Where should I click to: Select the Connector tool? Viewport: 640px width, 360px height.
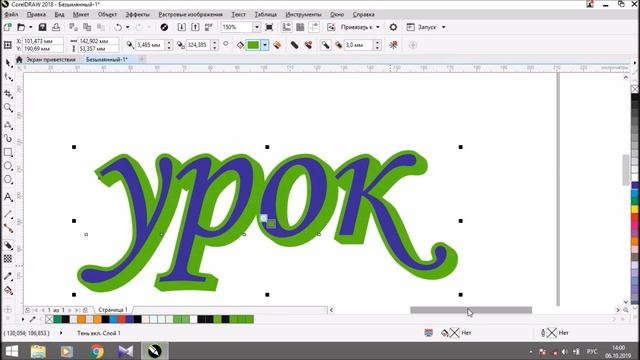pos(8,229)
